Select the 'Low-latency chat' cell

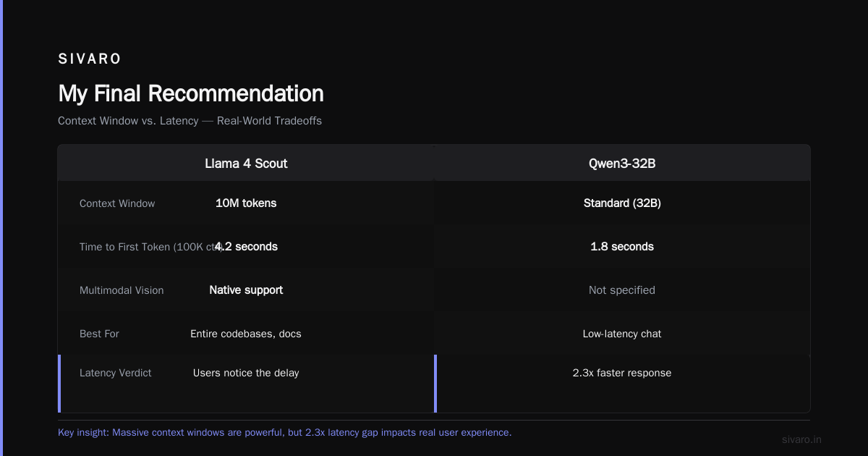[x=622, y=334]
